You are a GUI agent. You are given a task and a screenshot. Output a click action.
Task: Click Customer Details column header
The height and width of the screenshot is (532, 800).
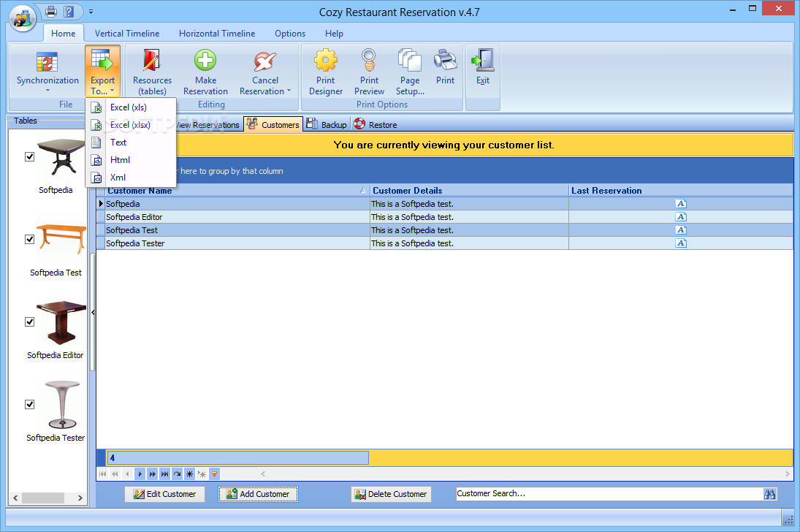coord(469,191)
